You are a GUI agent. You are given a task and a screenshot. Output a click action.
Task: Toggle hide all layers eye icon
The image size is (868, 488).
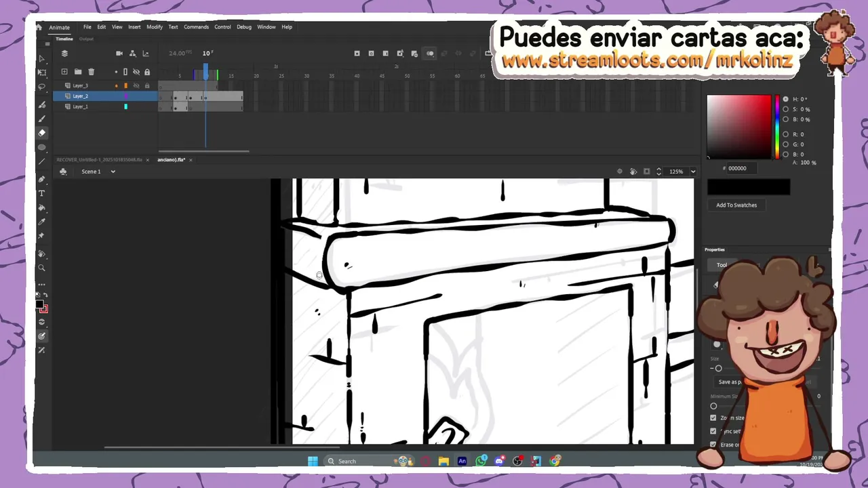pyautogui.click(x=136, y=72)
